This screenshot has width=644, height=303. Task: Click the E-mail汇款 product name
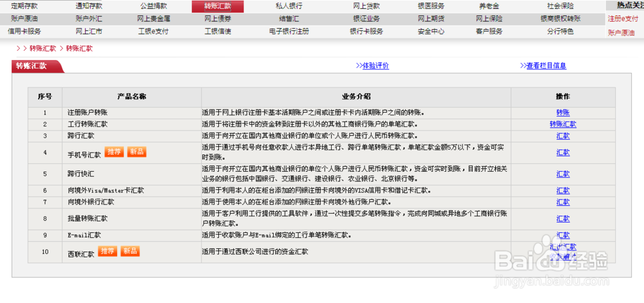click(84, 235)
